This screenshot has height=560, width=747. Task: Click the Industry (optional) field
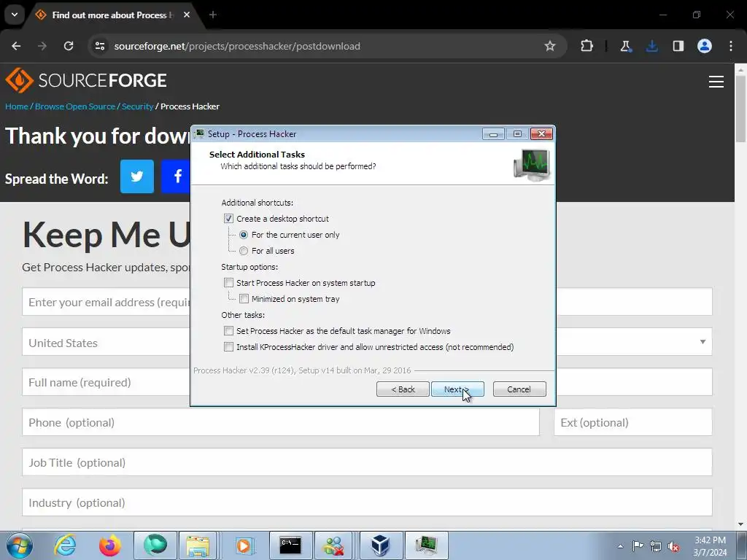pos(367,502)
